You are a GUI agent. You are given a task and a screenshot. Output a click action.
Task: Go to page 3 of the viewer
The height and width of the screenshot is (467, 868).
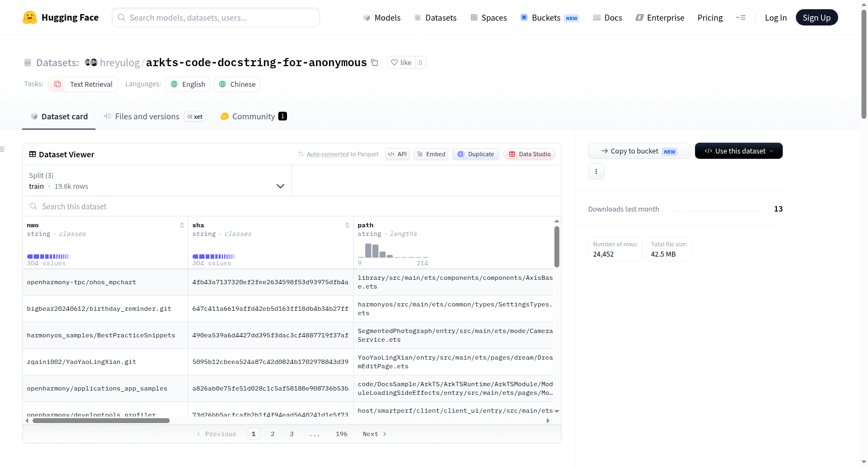292,434
